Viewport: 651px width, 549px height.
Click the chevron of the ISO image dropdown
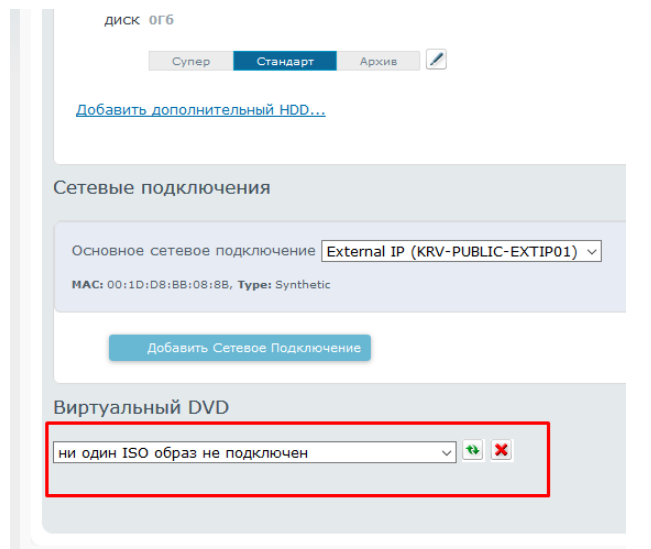coord(447,453)
